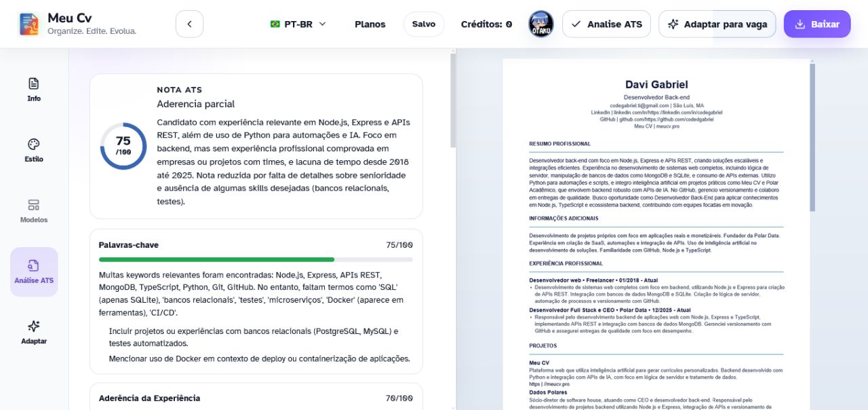
Task: Click the Créditos: 0 counter
Action: (486, 24)
